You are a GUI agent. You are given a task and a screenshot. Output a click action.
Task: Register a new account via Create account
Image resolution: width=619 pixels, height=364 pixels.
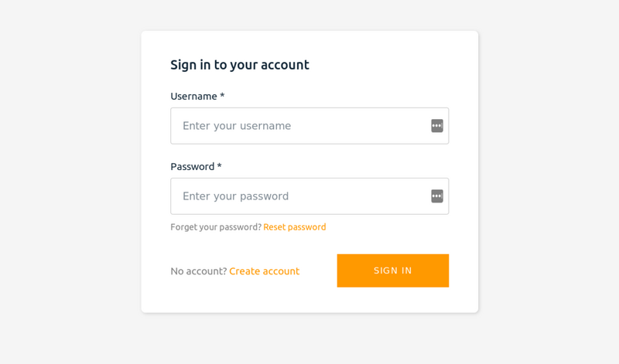tap(264, 271)
